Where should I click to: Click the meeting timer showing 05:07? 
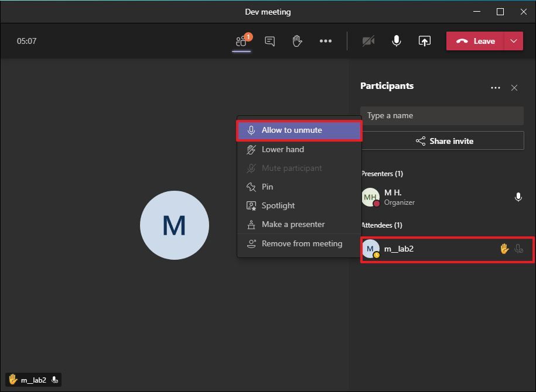26,41
